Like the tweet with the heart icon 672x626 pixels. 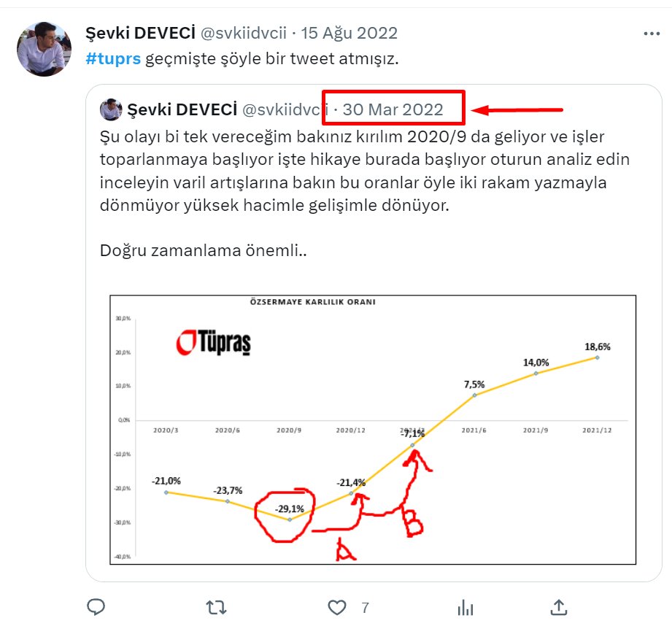(x=337, y=608)
